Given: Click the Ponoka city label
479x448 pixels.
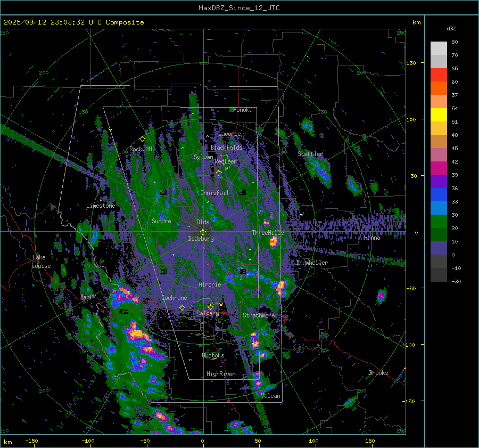Looking at the screenshot, I should click(243, 110).
